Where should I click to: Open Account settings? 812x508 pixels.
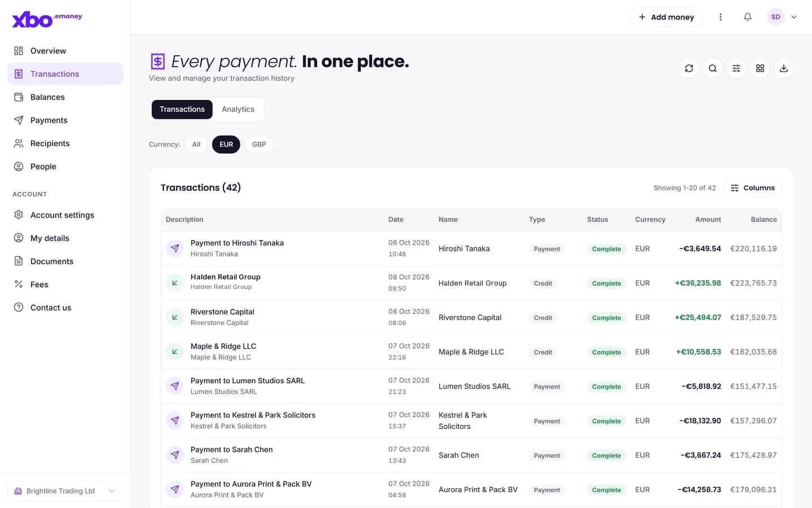(x=65, y=215)
